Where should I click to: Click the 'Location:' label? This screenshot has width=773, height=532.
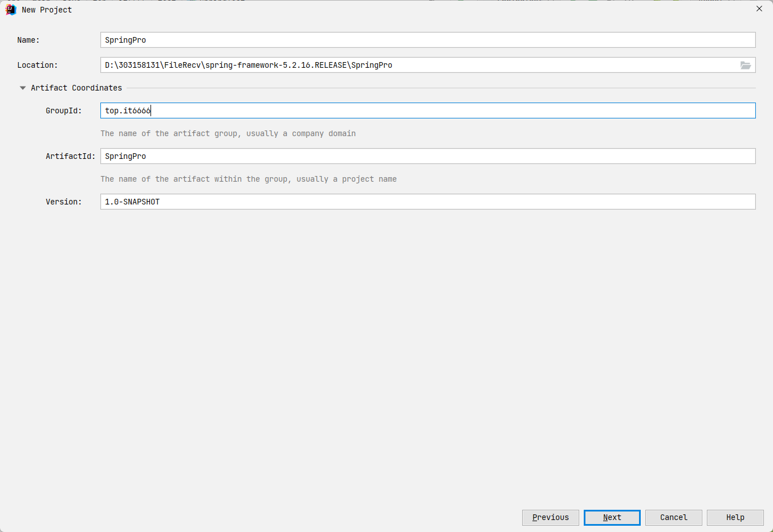coord(38,65)
